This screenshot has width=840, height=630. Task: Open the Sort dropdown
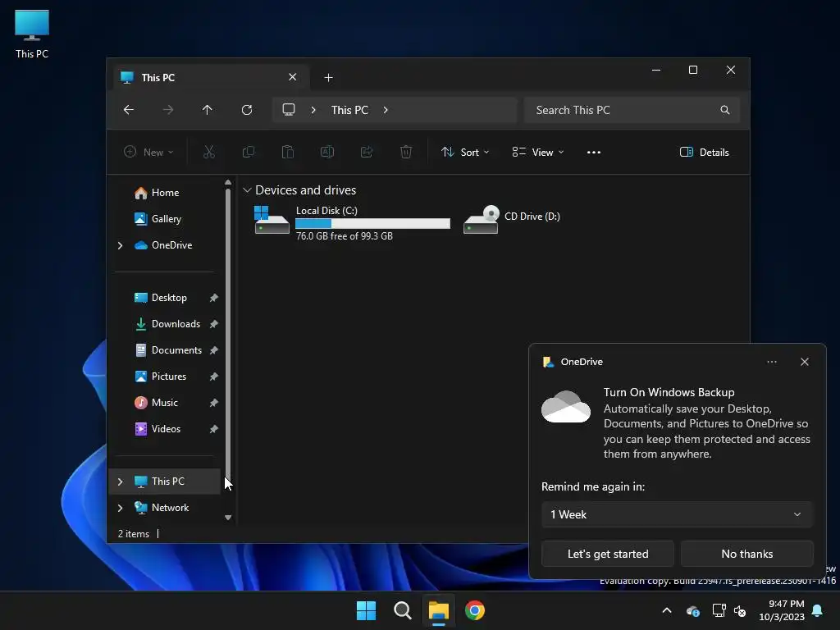(465, 152)
